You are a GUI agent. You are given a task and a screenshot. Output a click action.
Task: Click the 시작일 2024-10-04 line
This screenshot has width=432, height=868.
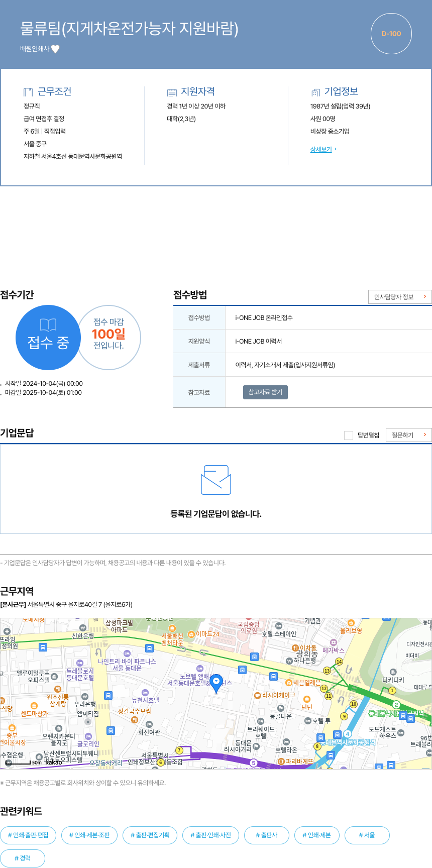[x=44, y=383]
